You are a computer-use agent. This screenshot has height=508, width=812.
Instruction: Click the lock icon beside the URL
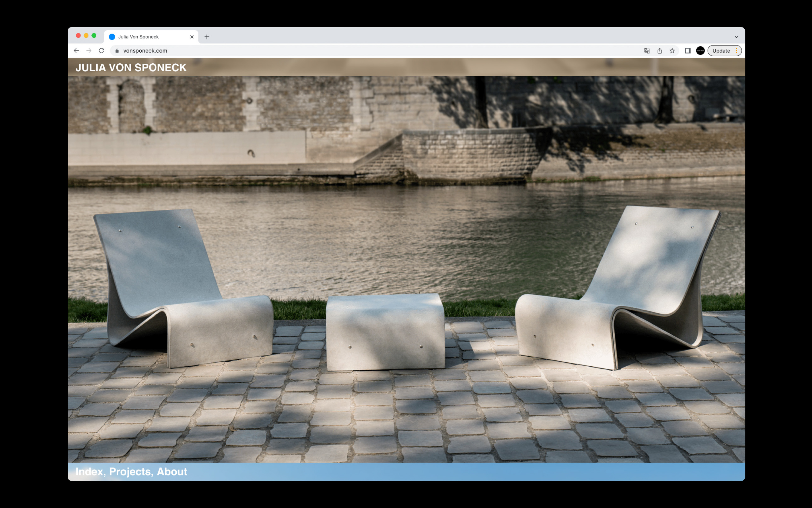(x=117, y=51)
